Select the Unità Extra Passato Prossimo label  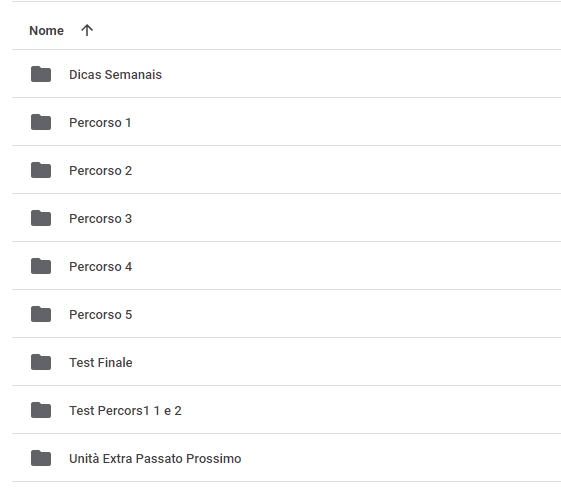(x=155, y=458)
